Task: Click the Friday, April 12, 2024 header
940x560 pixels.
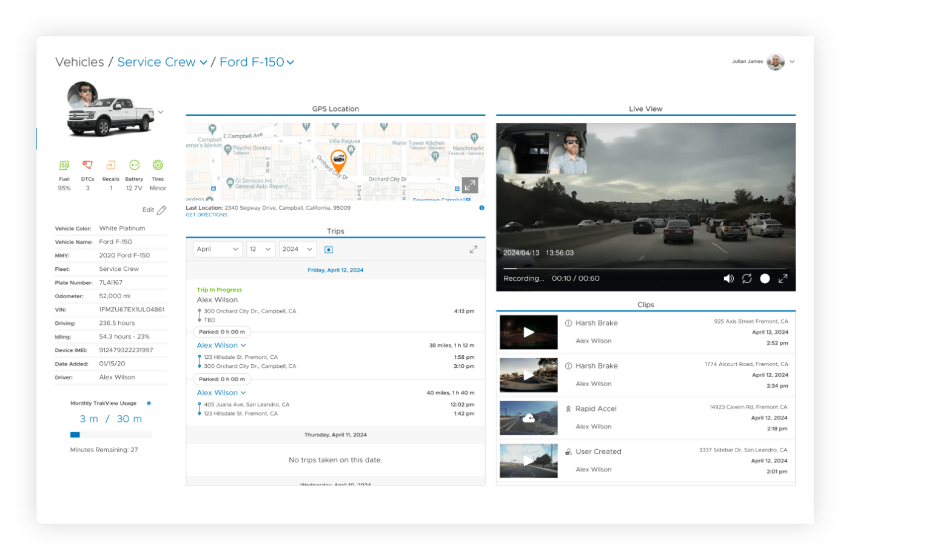Action: tap(335, 270)
